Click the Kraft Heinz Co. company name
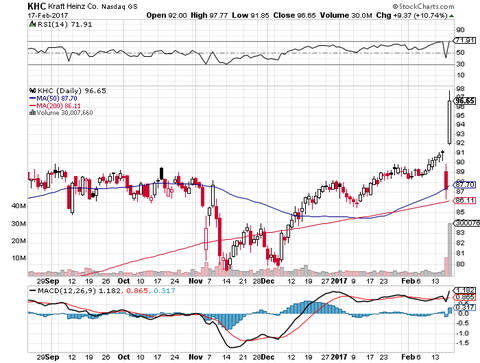 [73, 6]
